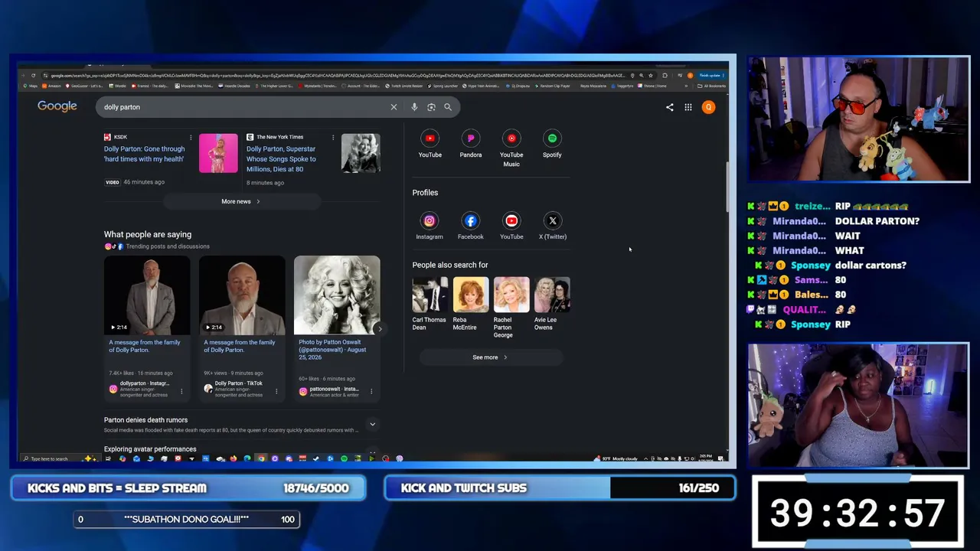The image size is (980, 551).
Task: Open the Instagram profile icon under Profiles
Action: (430, 227)
